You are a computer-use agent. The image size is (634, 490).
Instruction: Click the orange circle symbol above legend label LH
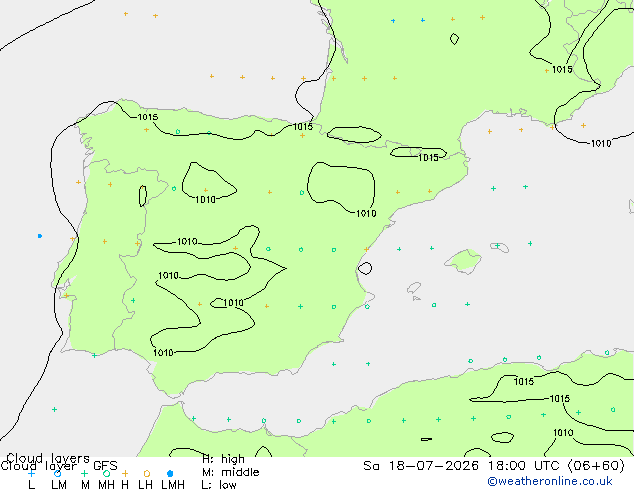(147, 473)
